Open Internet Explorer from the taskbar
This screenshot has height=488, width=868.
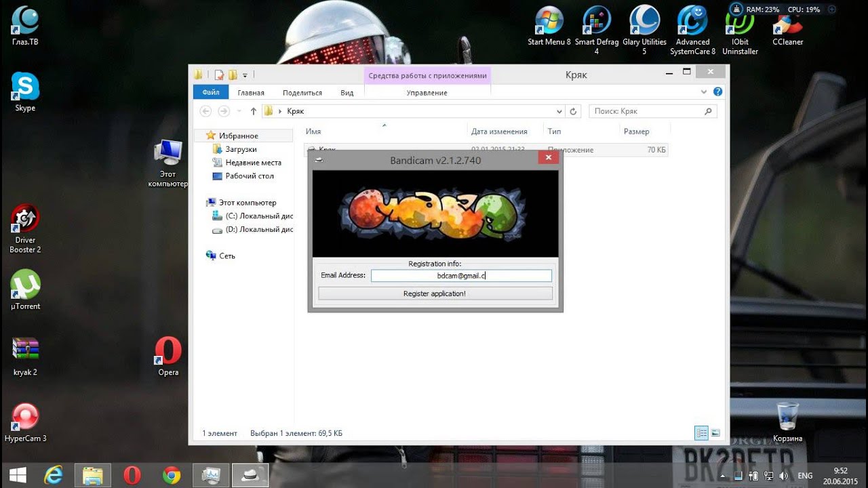click(x=54, y=475)
